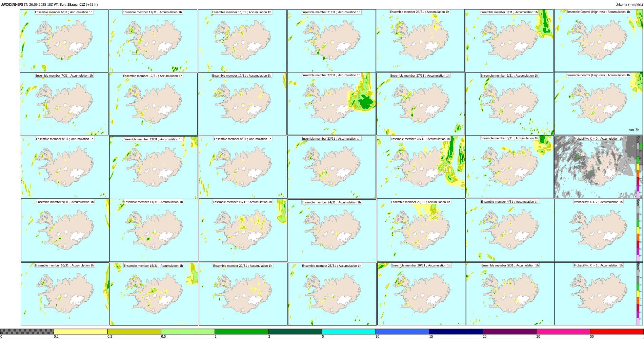Open the Ensemble Control map with run-3h label
Screen dimensions: 644x339
pyautogui.click(x=599, y=103)
